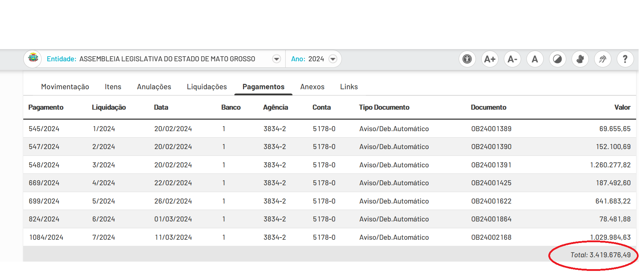644x277 pixels.
Task: Expand the Entidade dropdown arrow
Action: 276,59
